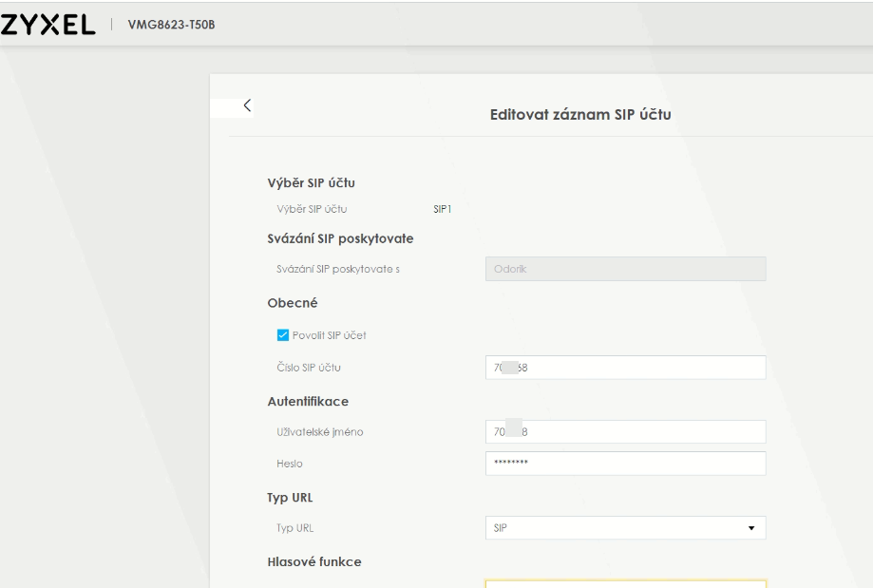Viewport: 873px width, 588px height.
Task: Click the Výběr SIP účtu bold heading
Action: pyautogui.click(x=312, y=182)
